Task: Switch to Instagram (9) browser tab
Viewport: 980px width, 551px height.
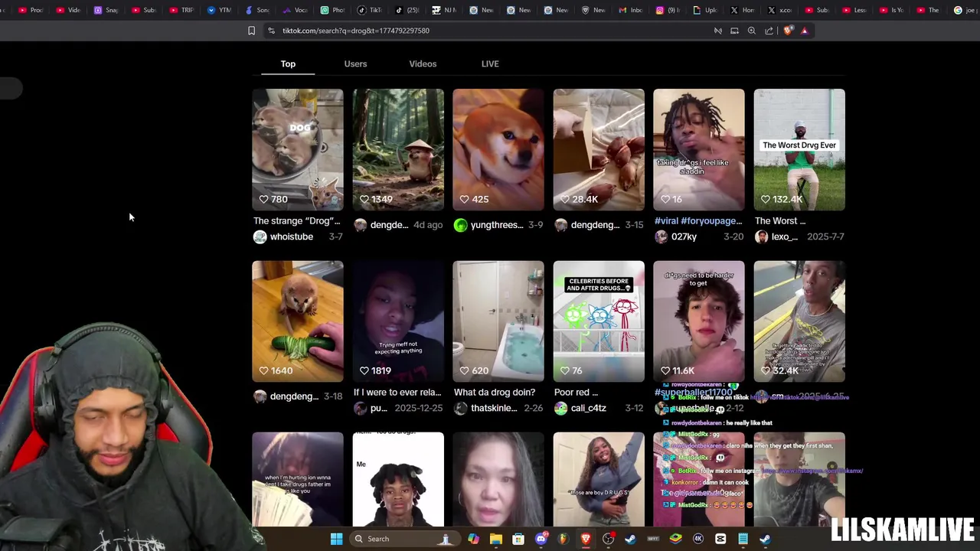Action: point(669,10)
